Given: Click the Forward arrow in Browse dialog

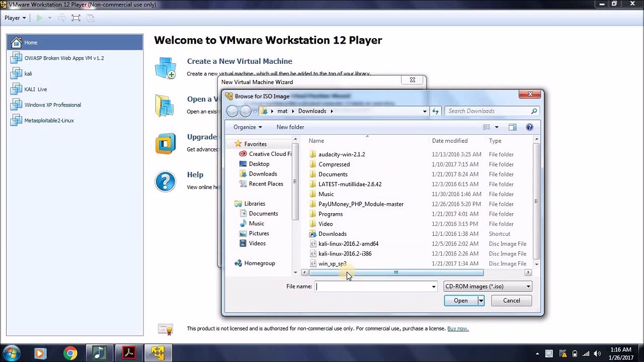Looking at the screenshot, I should [x=246, y=111].
